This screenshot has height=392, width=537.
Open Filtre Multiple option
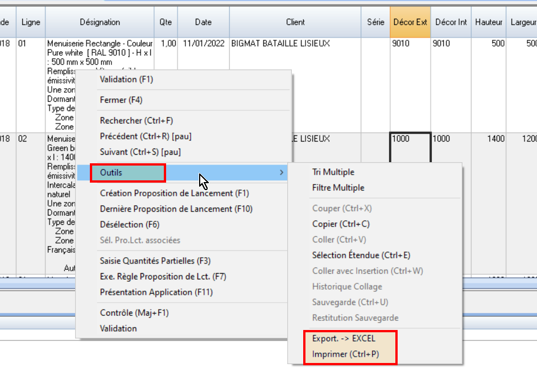pyautogui.click(x=338, y=188)
